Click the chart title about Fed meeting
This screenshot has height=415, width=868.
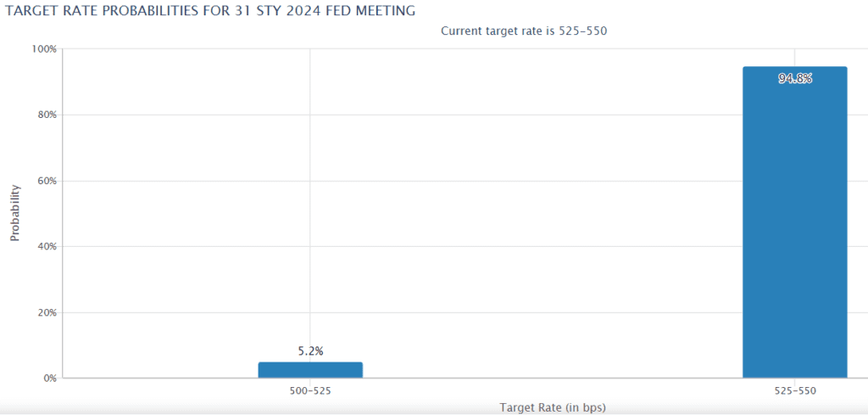[210, 10]
